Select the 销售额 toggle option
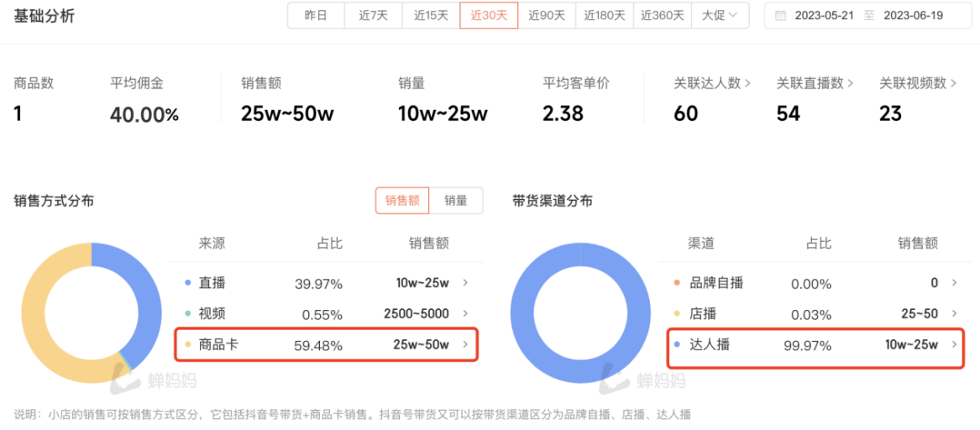980x430 pixels. (x=402, y=201)
